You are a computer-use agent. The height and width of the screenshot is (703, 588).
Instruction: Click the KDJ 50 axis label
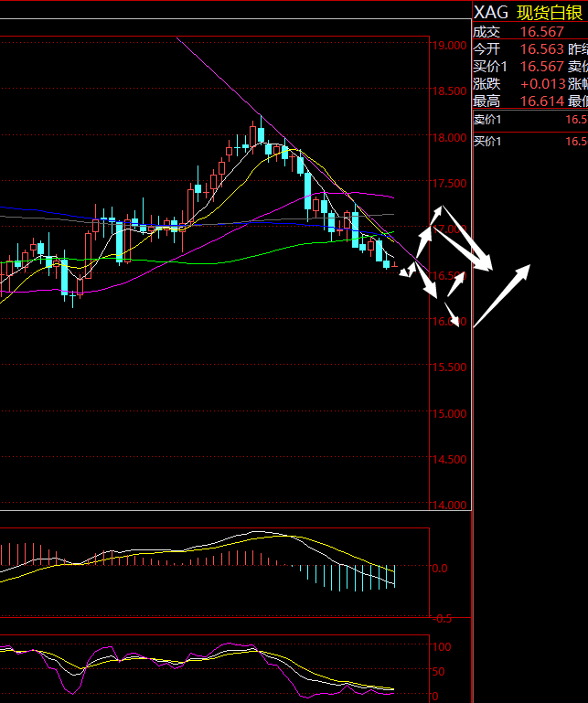tap(439, 672)
